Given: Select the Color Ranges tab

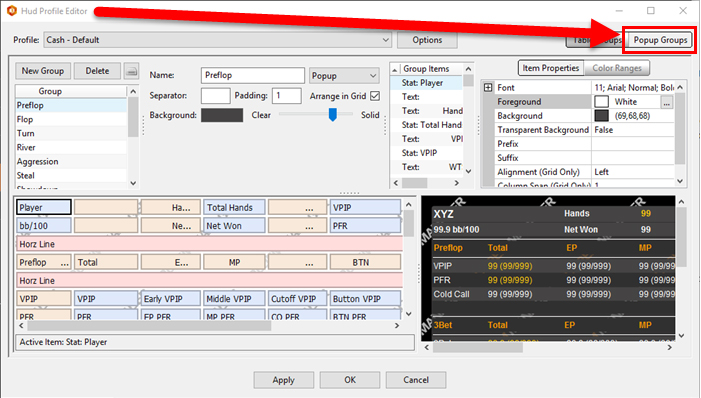Looking at the screenshot, I should (617, 68).
